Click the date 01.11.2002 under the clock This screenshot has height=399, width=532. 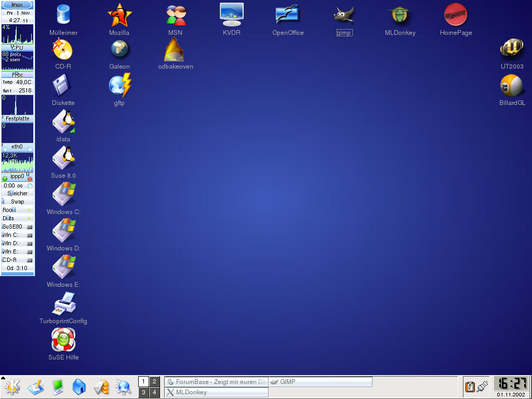[x=511, y=395]
